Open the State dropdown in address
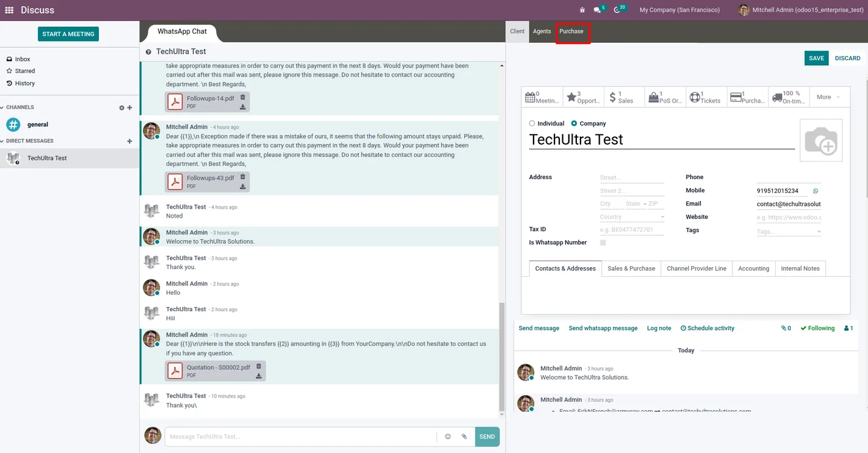The width and height of the screenshot is (868, 453). (x=635, y=204)
